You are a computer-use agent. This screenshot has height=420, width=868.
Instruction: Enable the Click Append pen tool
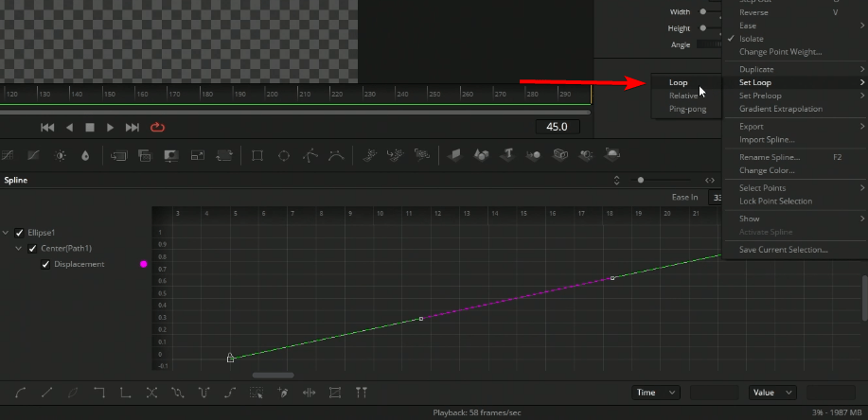coord(283,393)
